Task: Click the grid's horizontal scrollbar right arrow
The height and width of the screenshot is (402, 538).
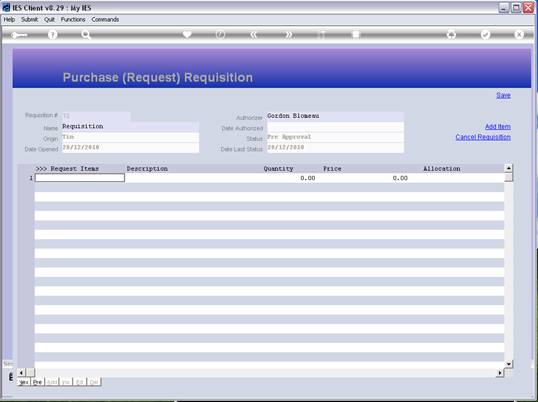Action: (x=500, y=373)
